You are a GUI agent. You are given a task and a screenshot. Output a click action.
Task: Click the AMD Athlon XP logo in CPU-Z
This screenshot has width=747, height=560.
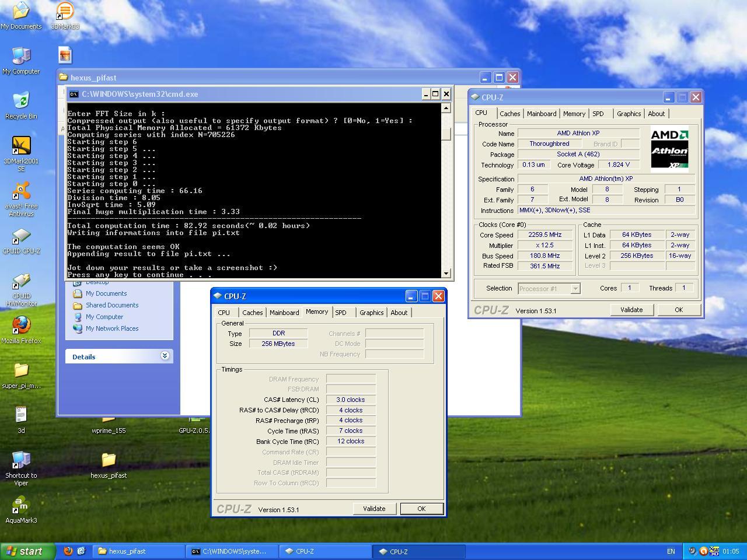coord(669,149)
